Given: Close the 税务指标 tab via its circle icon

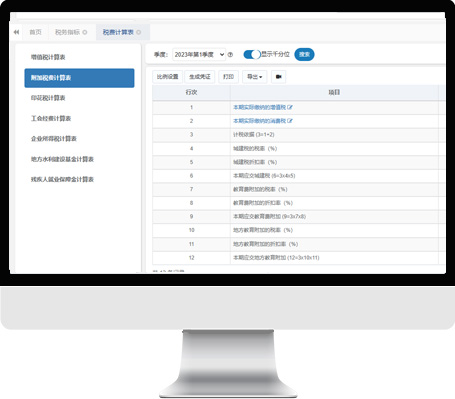Looking at the screenshot, I should point(85,32).
